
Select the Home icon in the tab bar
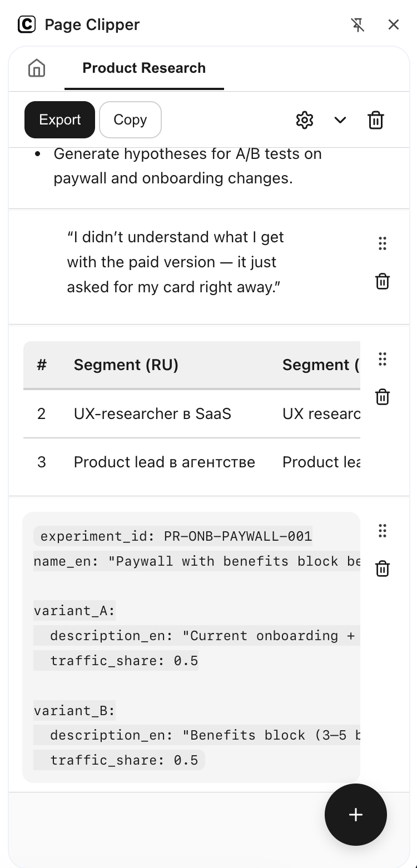36,68
